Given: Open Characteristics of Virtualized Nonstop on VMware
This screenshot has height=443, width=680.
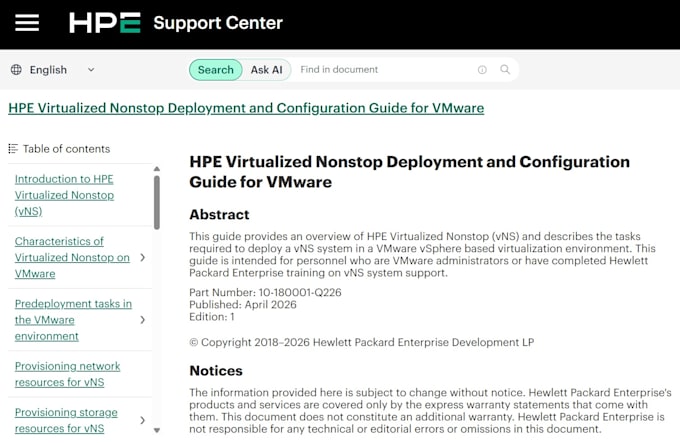Looking at the screenshot, I should 72,257.
